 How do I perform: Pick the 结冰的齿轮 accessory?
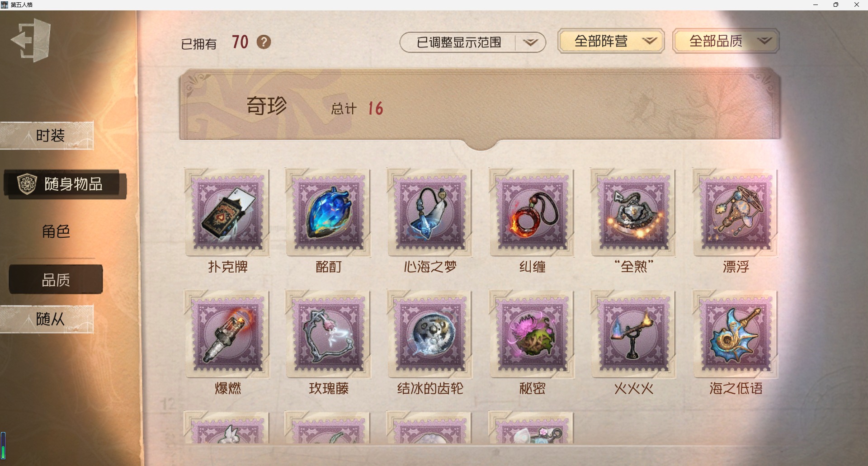click(x=430, y=334)
